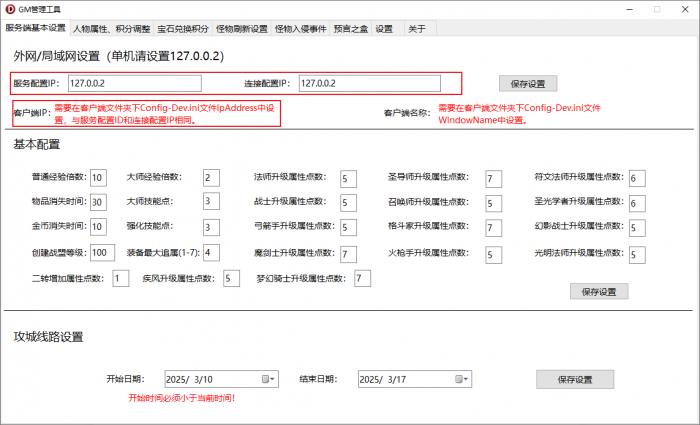The image size is (700, 425).
Task: Edit the 二转增加属性点数 field
Action: pos(121,279)
